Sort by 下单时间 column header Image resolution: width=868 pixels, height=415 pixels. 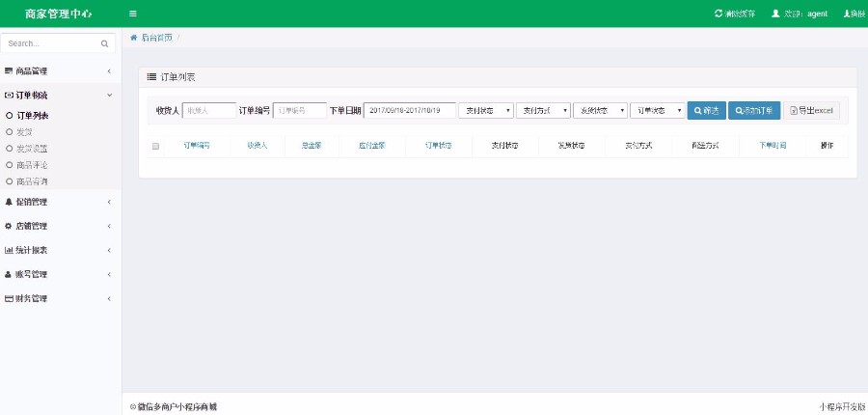(x=773, y=146)
